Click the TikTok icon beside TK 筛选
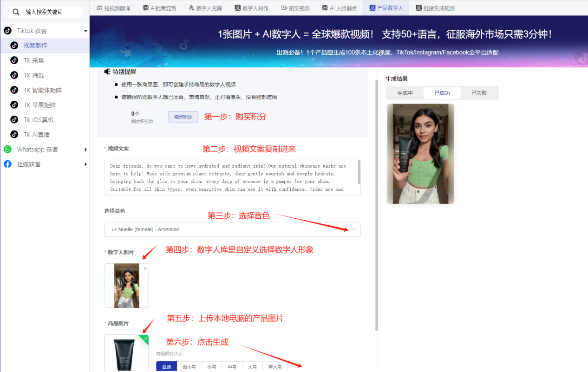This screenshot has width=588, height=372. pyautogui.click(x=14, y=75)
